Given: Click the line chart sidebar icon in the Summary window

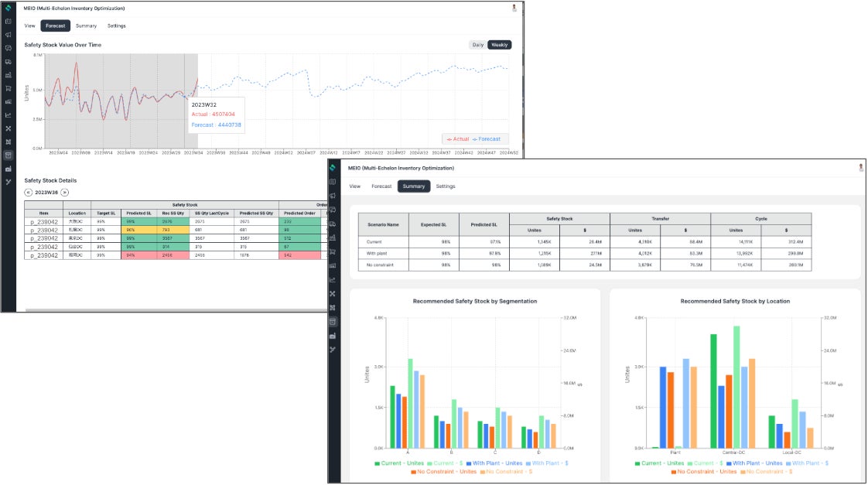Looking at the screenshot, I should pyautogui.click(x=333, y=279).
